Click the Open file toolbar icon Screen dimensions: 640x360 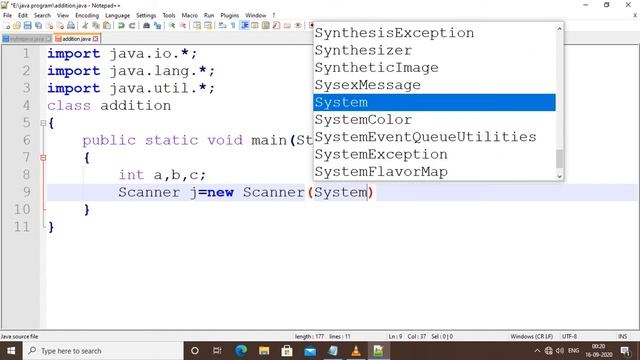click(x=17, y=25)
